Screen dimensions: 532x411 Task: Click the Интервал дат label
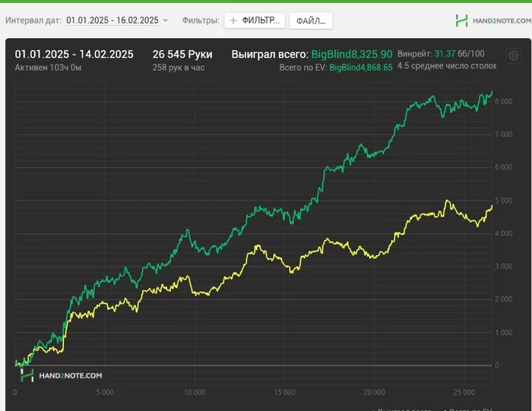[33, 21]
